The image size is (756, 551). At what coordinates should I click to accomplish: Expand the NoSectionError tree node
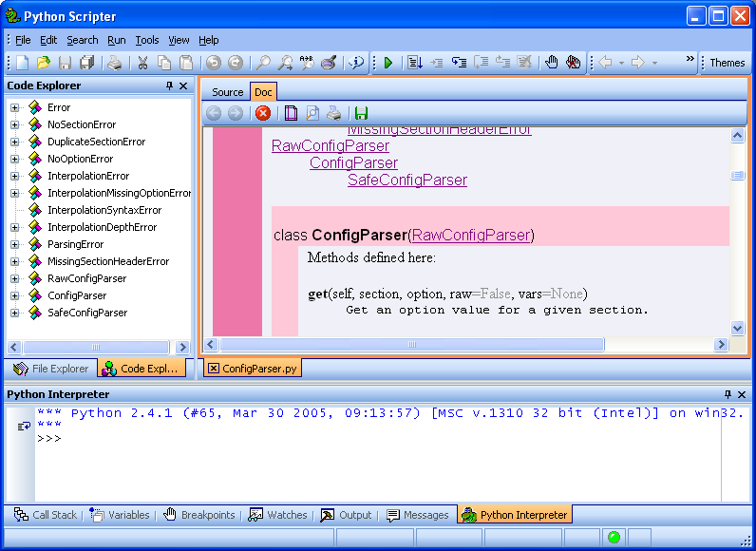pos(14,124)
